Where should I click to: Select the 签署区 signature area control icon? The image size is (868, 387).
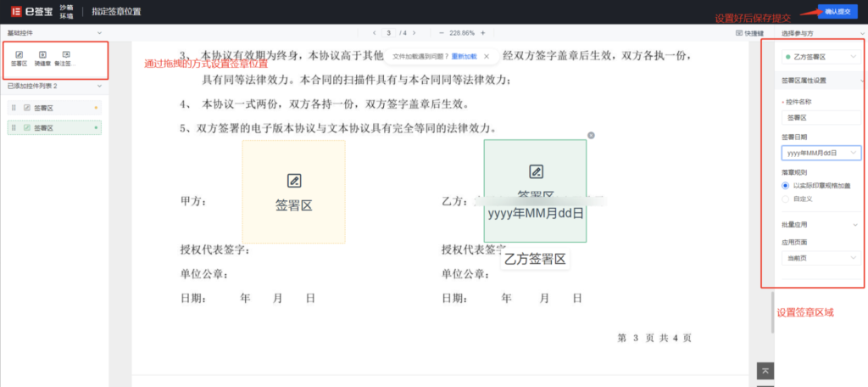click(19, 55)
